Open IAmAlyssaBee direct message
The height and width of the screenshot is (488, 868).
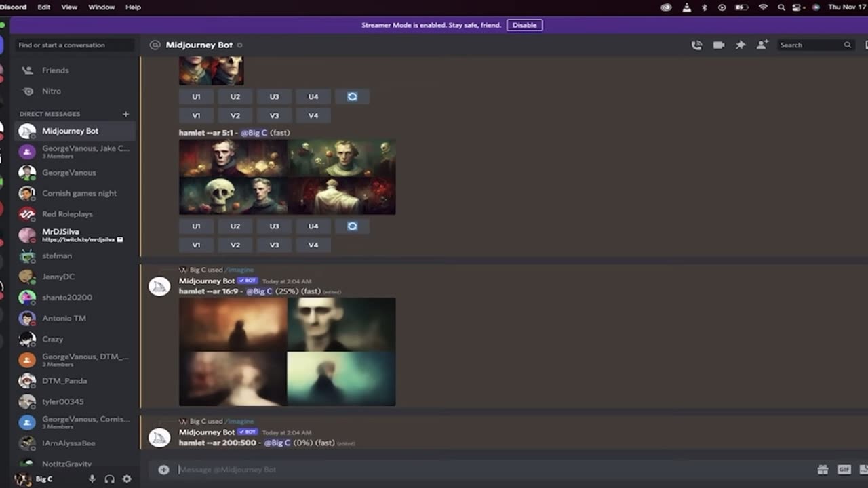coord(75,443)
